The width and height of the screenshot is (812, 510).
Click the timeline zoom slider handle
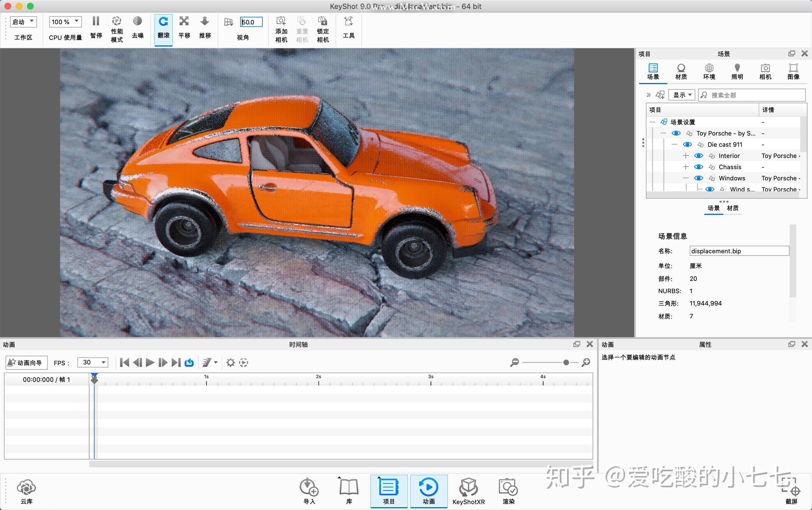pyautogui.click(x=566, y=362)
